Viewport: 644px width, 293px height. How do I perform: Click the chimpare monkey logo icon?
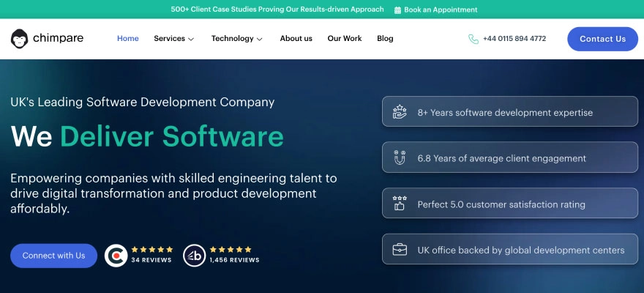(20, 39)
